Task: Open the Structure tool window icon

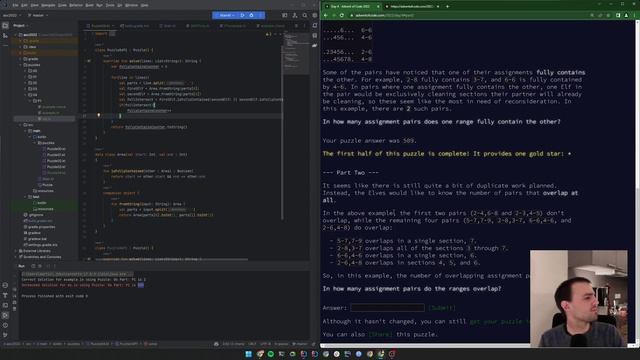Action: coord(5,36)
